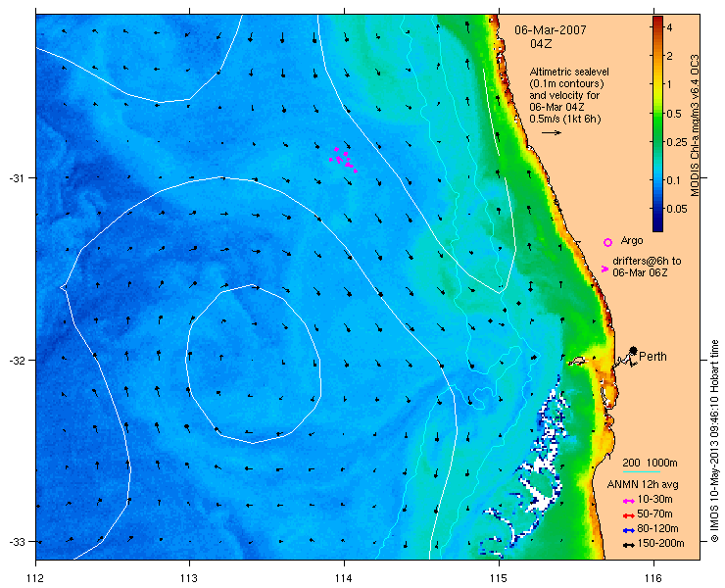The width and height of the screenshot is (725, 588).
Task: Click the longitude axis label 114
Action: [x=344, y=578]
